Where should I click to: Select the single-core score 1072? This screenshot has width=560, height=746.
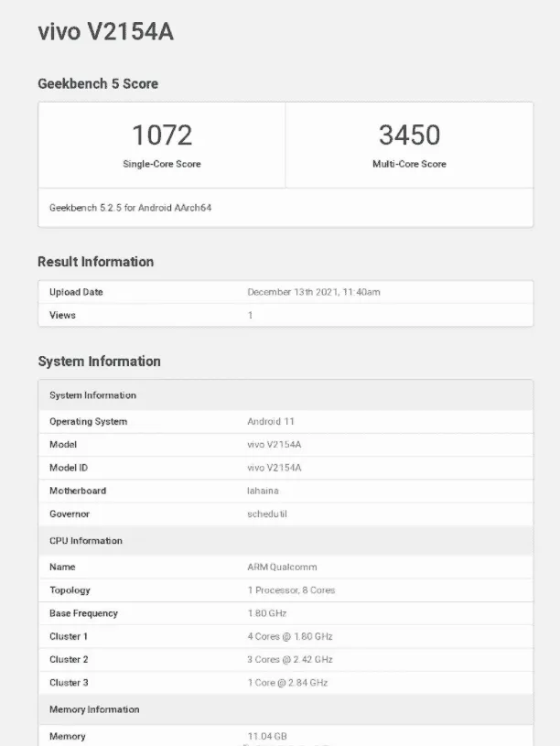(162, 135)
